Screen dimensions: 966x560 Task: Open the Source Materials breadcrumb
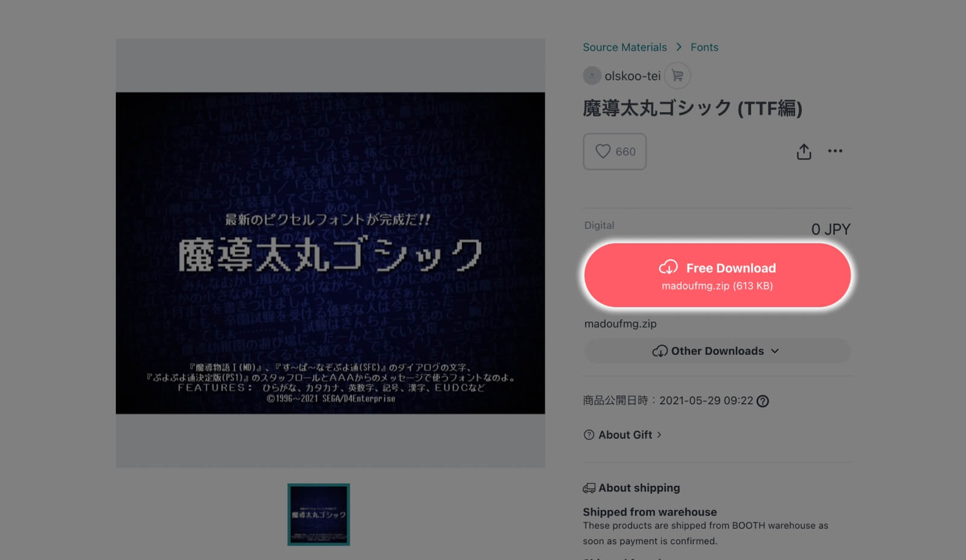[x=625, y=47]
